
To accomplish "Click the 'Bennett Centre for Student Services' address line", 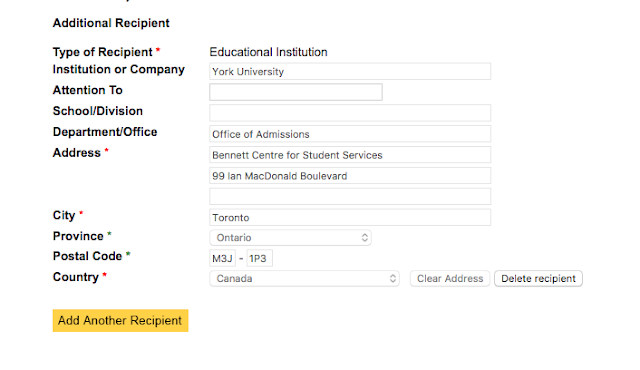I will pos(350,155).
